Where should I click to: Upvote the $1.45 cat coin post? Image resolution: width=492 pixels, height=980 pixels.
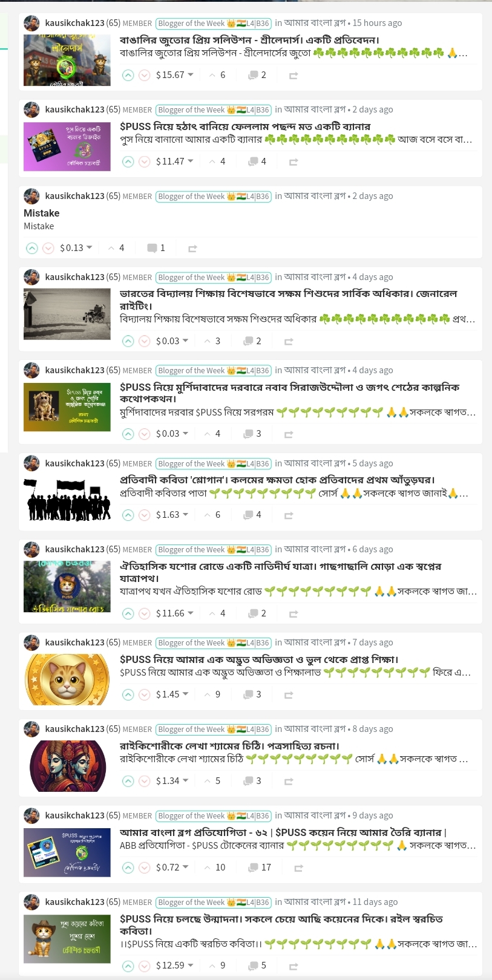[128, 695]
